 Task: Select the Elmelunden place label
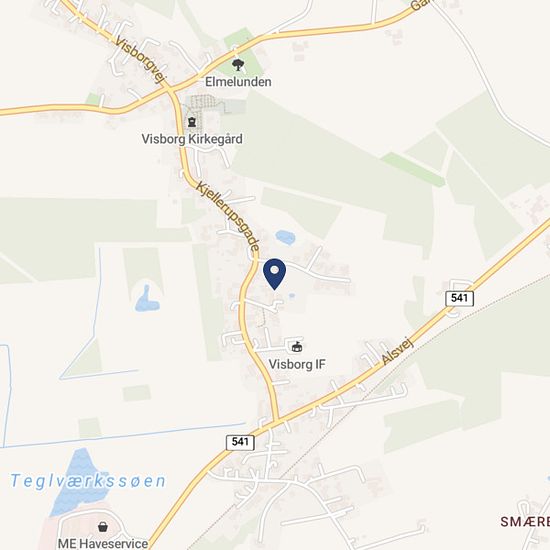238,82
